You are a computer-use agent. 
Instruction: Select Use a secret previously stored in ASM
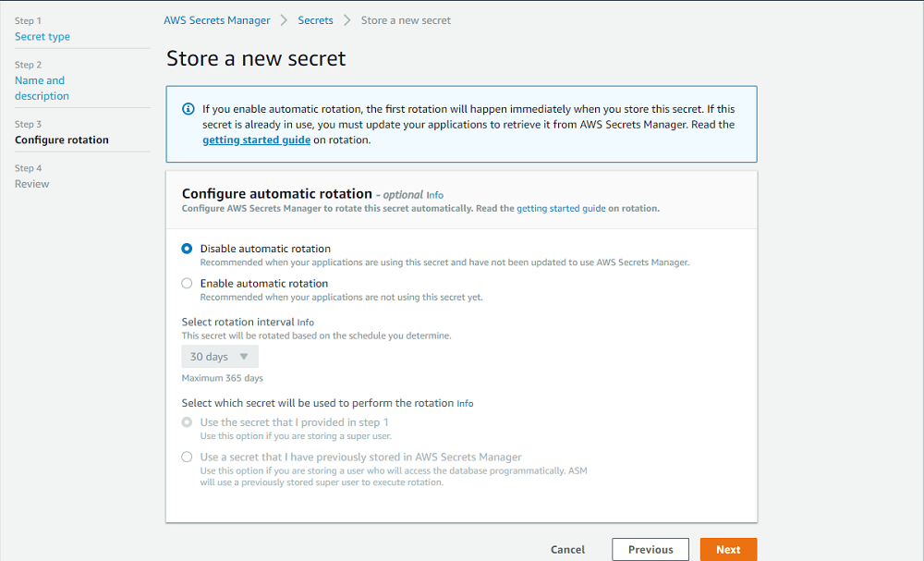pyautogui.click(x=187, y=457)
